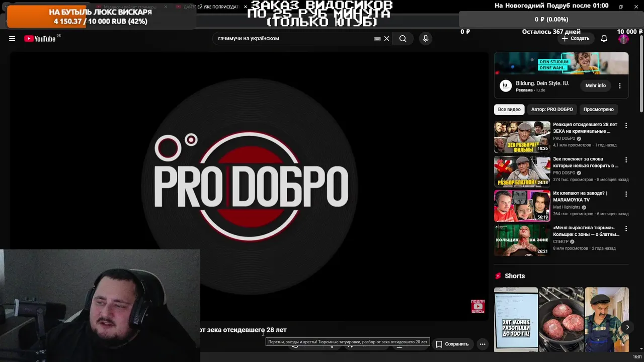The height and width of the screenshot is (362, 644).
Task: Show next Shorts with the arrow
Action: [627, 327]
